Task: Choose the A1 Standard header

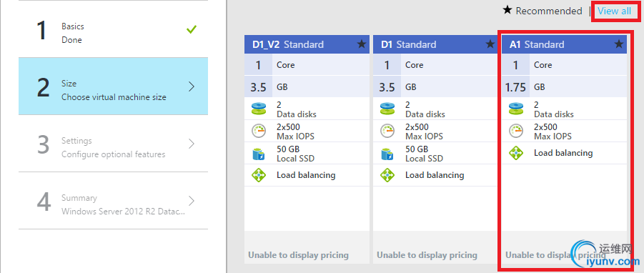Action: point(565,44)
